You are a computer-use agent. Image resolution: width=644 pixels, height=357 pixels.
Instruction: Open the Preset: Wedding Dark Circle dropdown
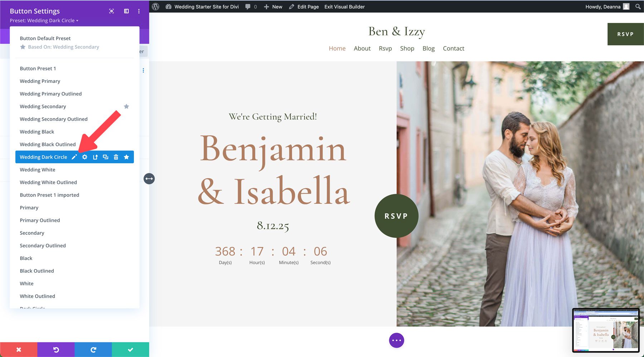coord(44,20)
